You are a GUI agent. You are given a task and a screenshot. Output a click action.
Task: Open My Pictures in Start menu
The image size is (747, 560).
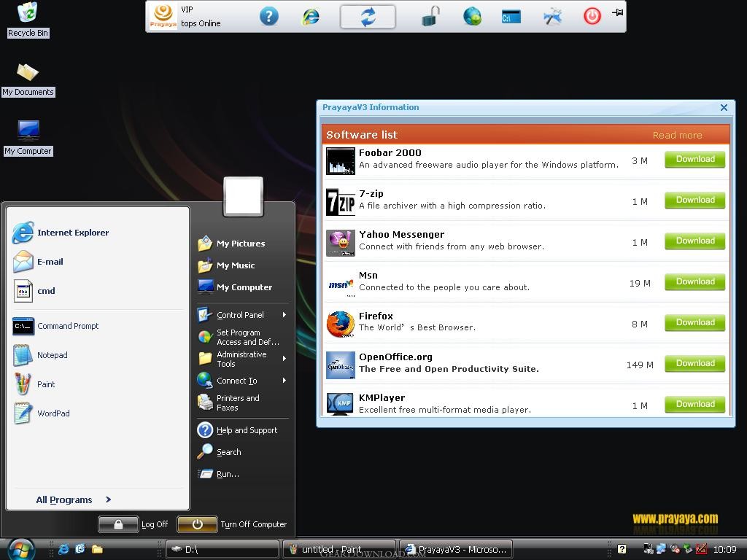[231, 244]
